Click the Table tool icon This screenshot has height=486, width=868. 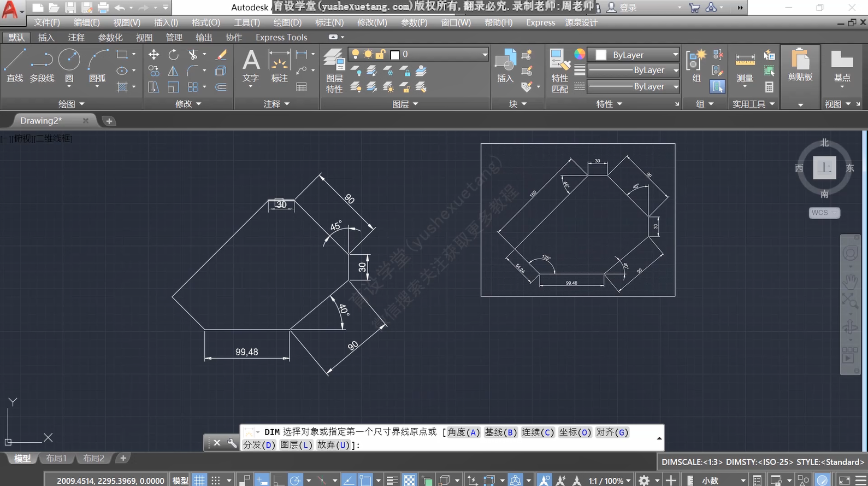[301, 87]
